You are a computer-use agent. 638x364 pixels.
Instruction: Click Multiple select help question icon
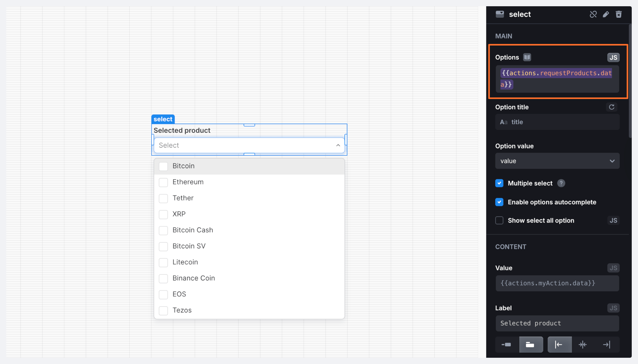(561, 183)
